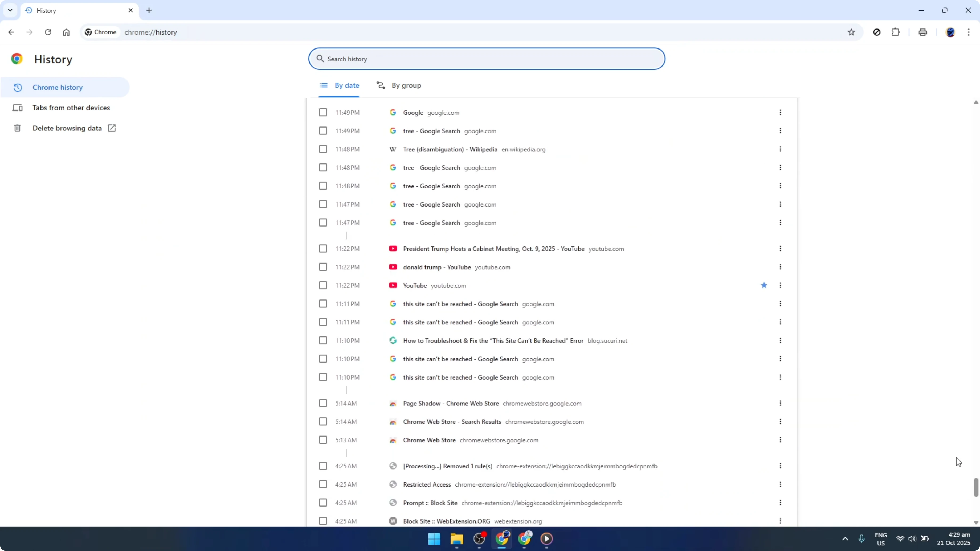The width and height of the screenshot is (980, 551).
Task: Click the microphone tray icon
Action: click(x=862, y=539)
